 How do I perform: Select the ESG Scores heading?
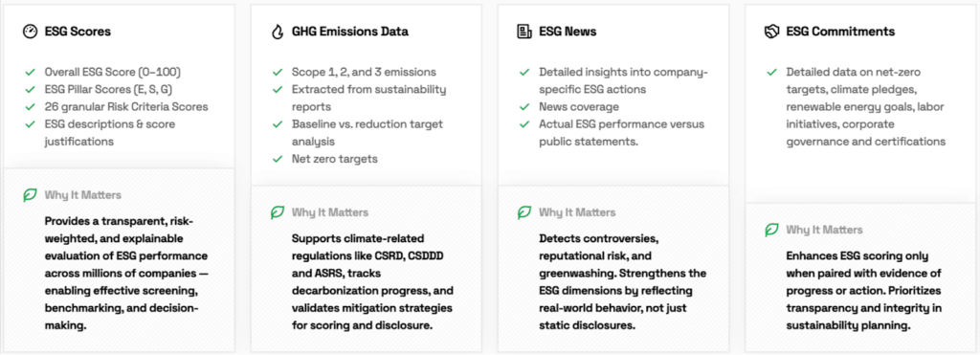78,32
